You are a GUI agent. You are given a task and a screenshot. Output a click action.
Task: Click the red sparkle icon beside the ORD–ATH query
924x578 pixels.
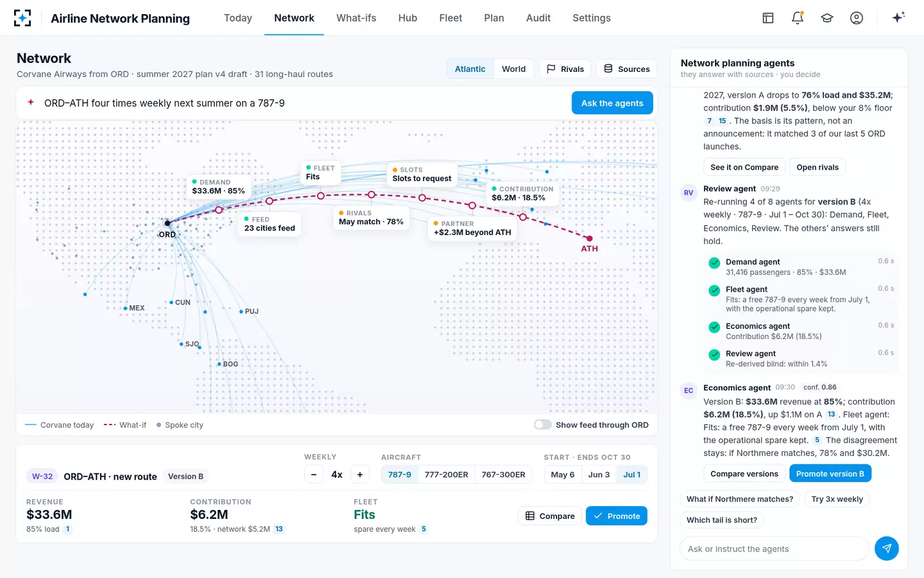(31, 103)
